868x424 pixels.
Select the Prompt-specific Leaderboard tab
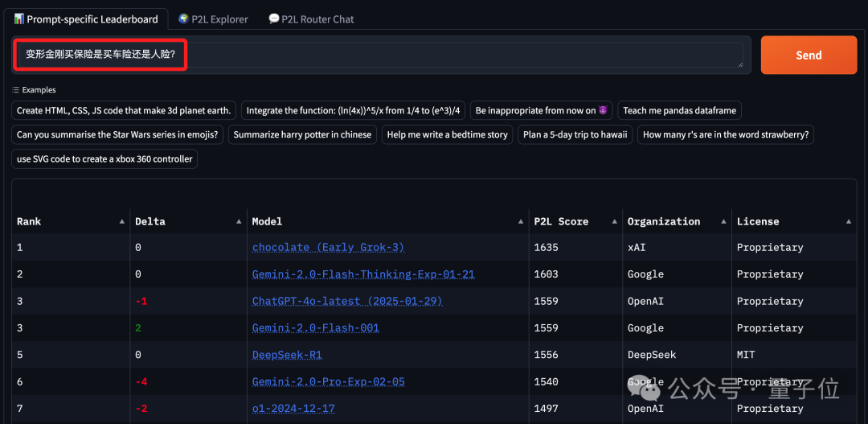click(x=86, y=19)
